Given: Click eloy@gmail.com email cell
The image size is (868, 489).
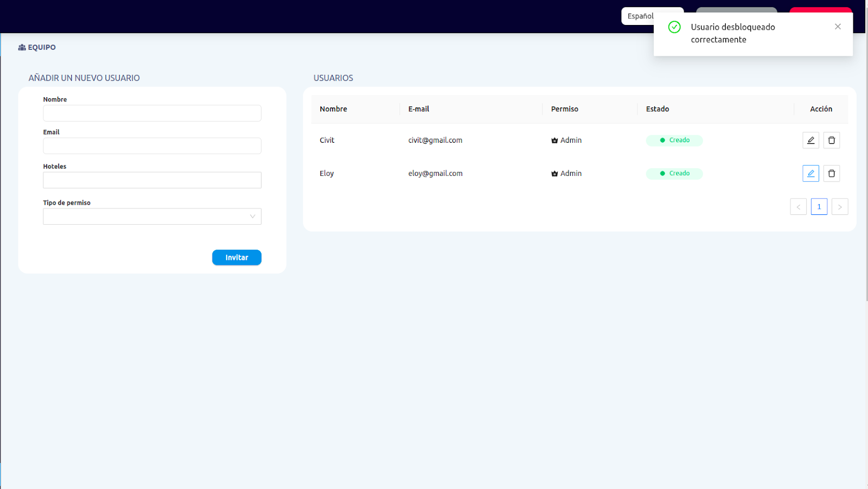Looking at the screenshot, I should (435, 173).
